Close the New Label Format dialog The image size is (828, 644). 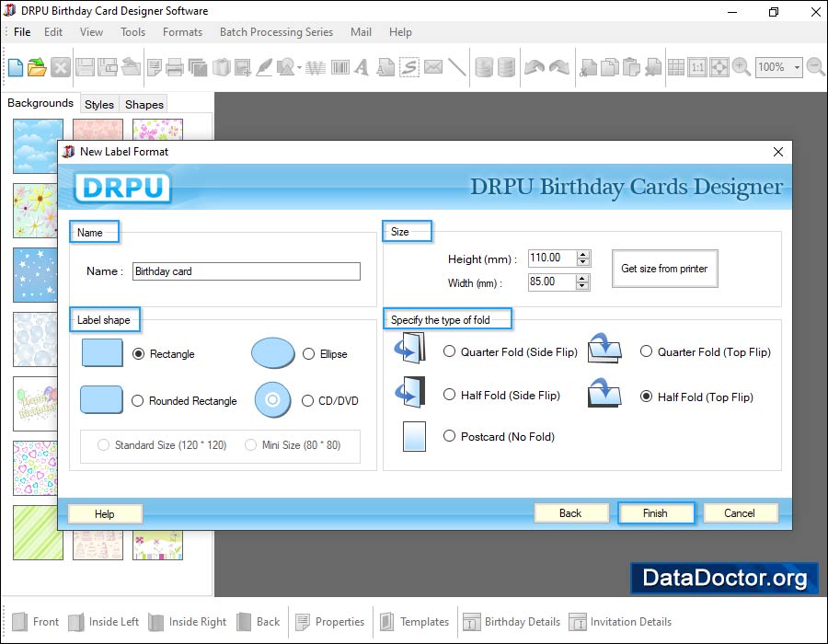pos(777,152)
